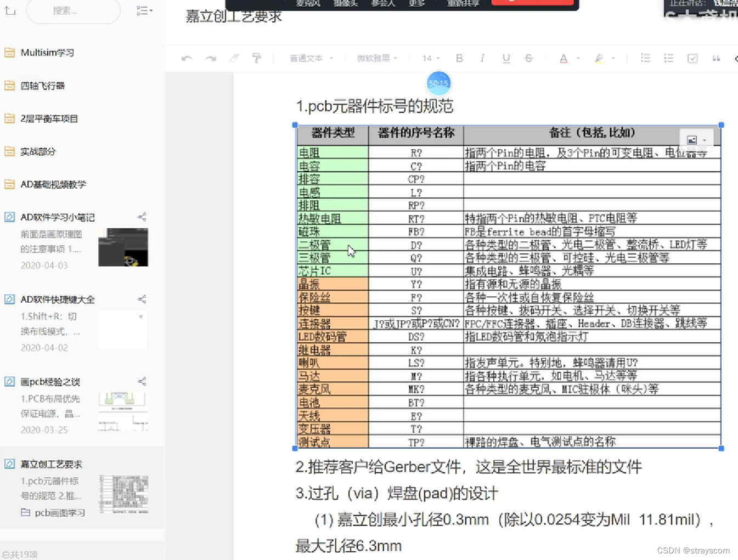Image resolution: width=738 pixels, height=560 pixels.
Task: Clear formatting with the eraser icon
Action: coord(234,58)
